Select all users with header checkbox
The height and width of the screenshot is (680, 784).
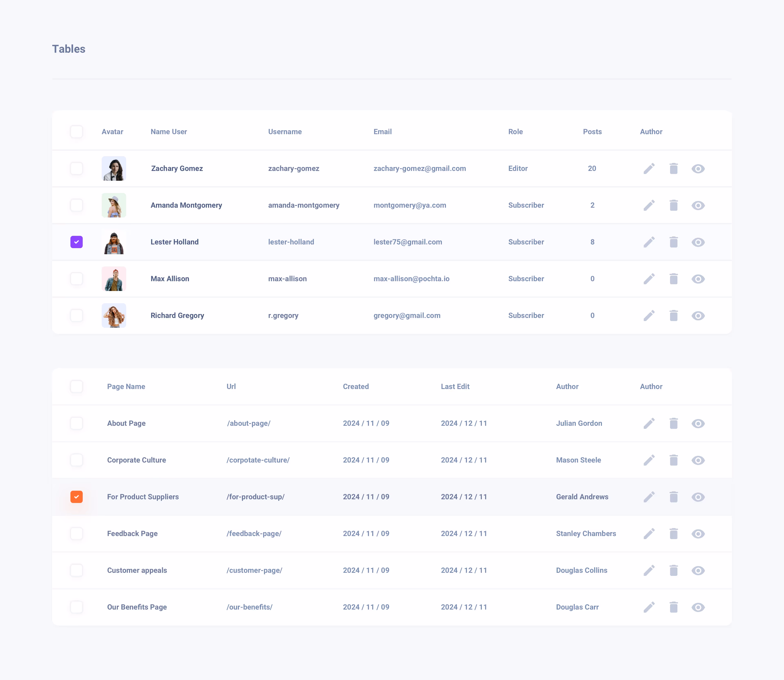(77, 132)
